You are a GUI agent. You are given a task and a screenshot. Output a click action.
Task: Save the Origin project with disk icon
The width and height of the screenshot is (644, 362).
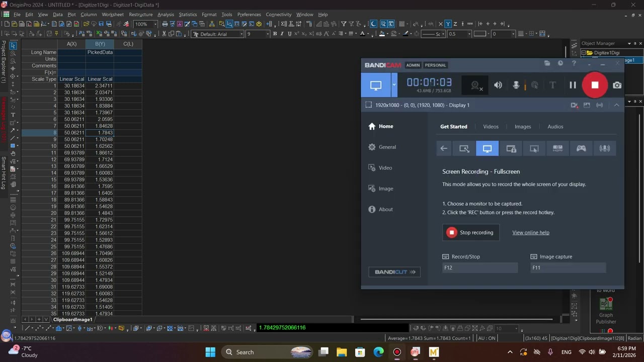point(101,24)
